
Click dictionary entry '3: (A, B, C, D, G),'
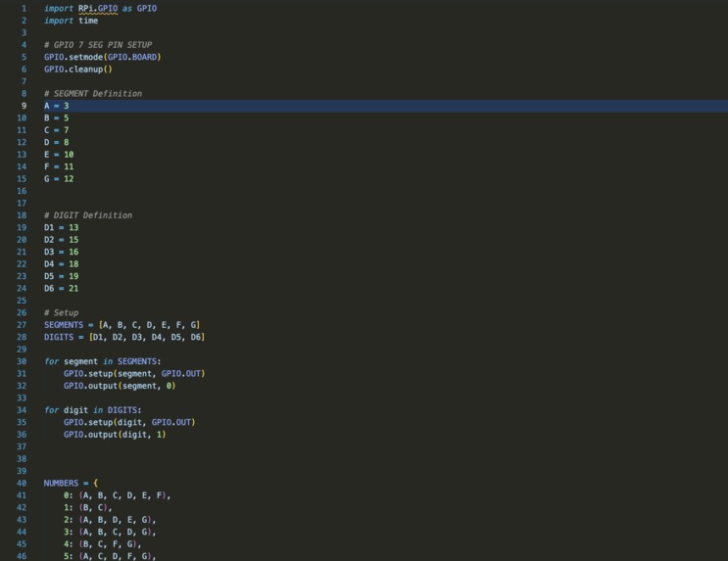click(110, 532)
